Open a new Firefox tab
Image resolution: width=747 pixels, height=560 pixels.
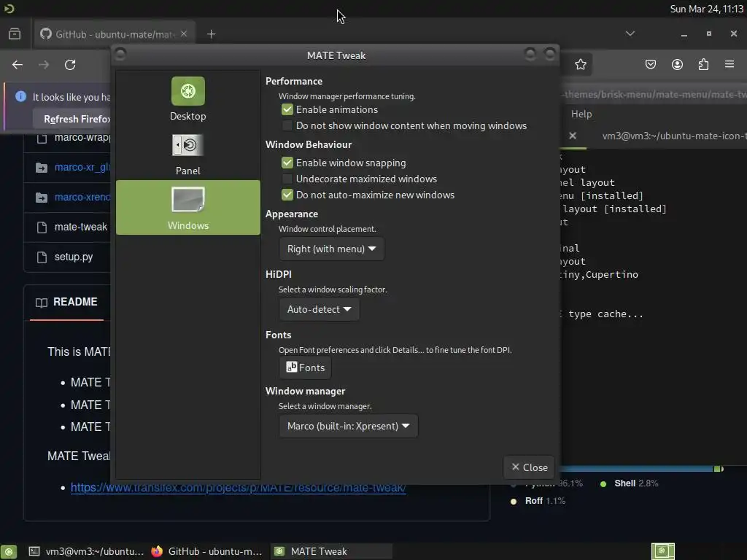[211, 34]
